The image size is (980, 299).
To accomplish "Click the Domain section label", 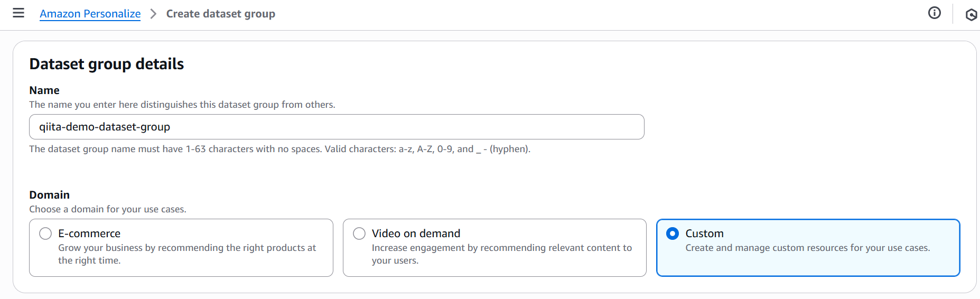I will click(x=49, y=195).
